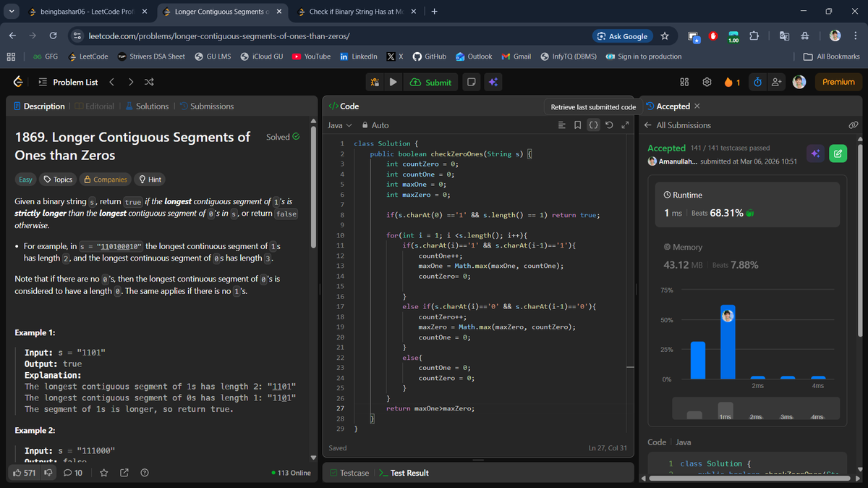Expand the Topics tag
The height and width of the screenshot is (488, 868).
58,180
